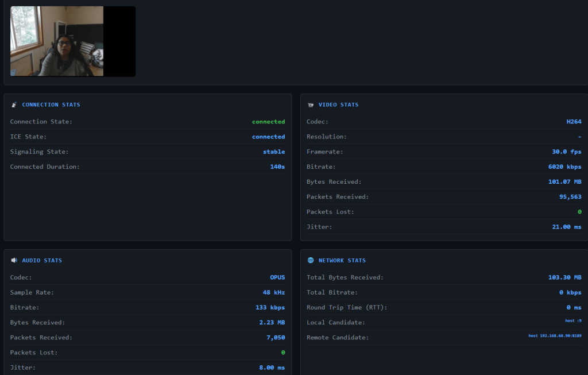This screenshot has width=588, height=375.
Task: Click the 30.0 fps framerate value
Action: (x=566, y=152)
